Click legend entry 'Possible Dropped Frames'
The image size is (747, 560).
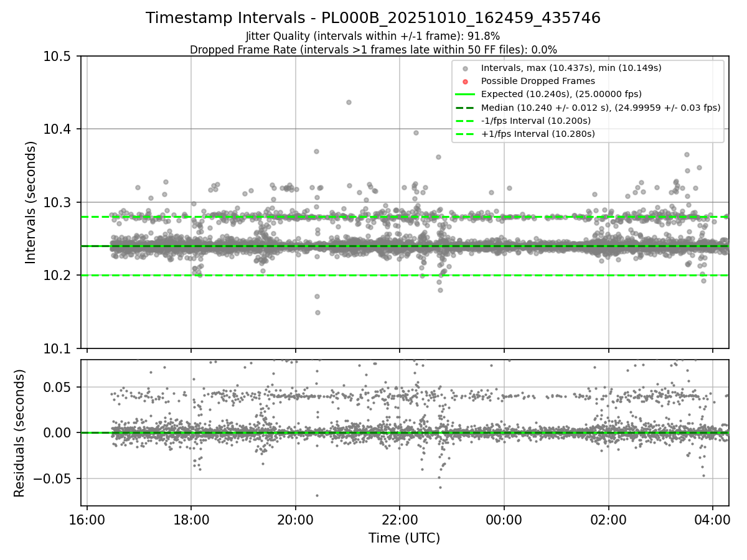[x=538, y=81]
